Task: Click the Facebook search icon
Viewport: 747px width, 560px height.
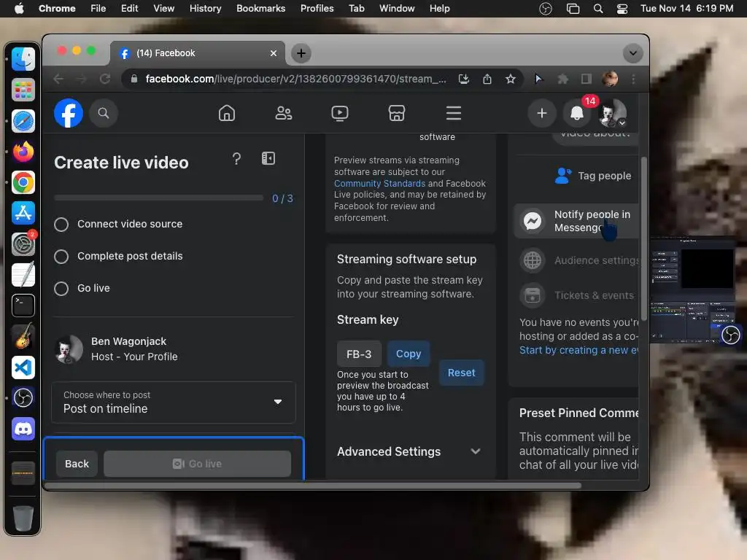Action: pos(104,113)
